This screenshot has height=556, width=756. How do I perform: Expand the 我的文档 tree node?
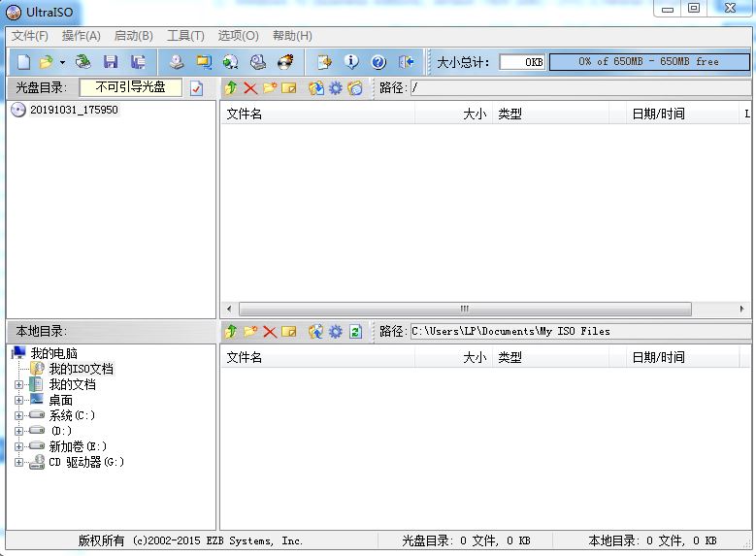point(18,385)
